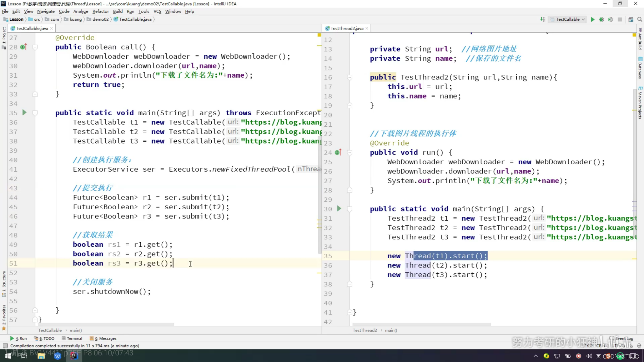Image resolution: width=644 pixels, height=362 pixels.
Task: Click the override gutter icon on run() line
Action: (338, 152)
